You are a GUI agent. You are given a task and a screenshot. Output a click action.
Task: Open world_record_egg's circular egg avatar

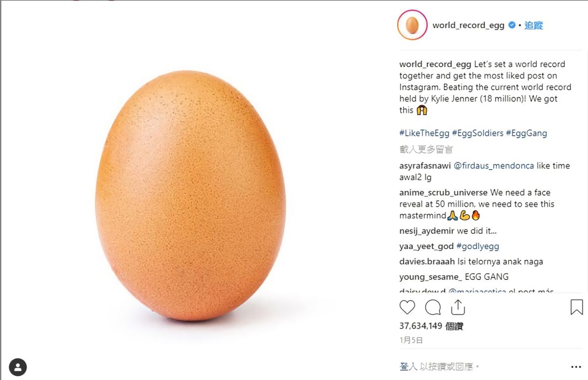point(412,25)
